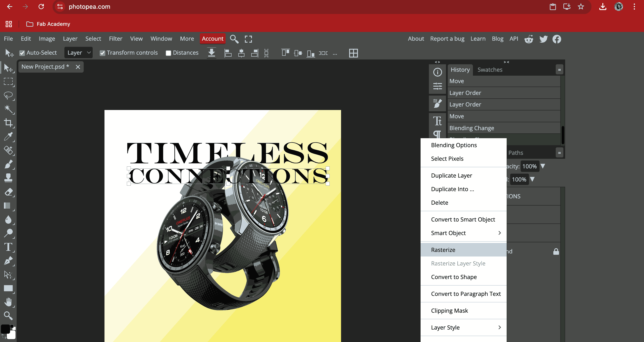The width and height of the screenshot is (644, 342).
Task: Enable the Distances checkbox
Action: pyautogui.click(x=168, y=53)
